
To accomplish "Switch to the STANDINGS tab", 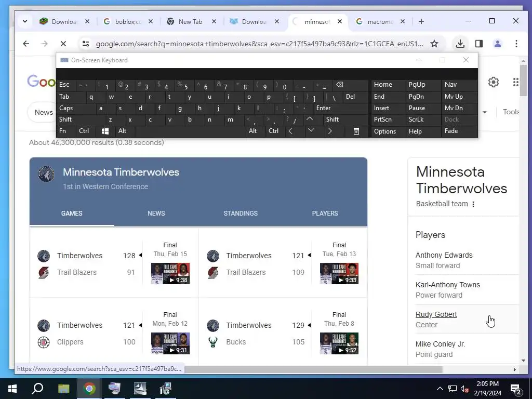I will (241, 214).
